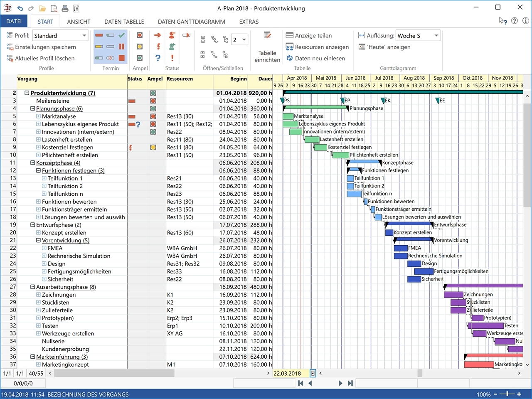
Task: Click the print icon in quick access toolbar
Action: coord(65,8)
